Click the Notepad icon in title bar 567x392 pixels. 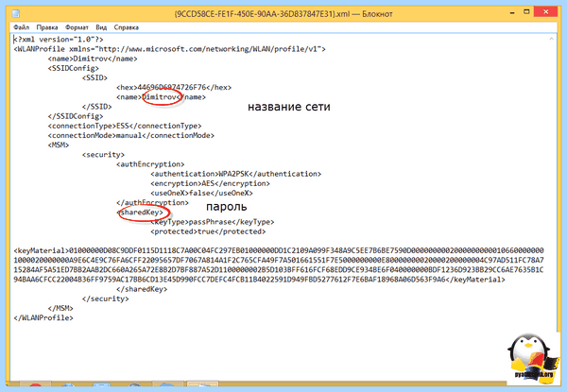pos(15,14)
